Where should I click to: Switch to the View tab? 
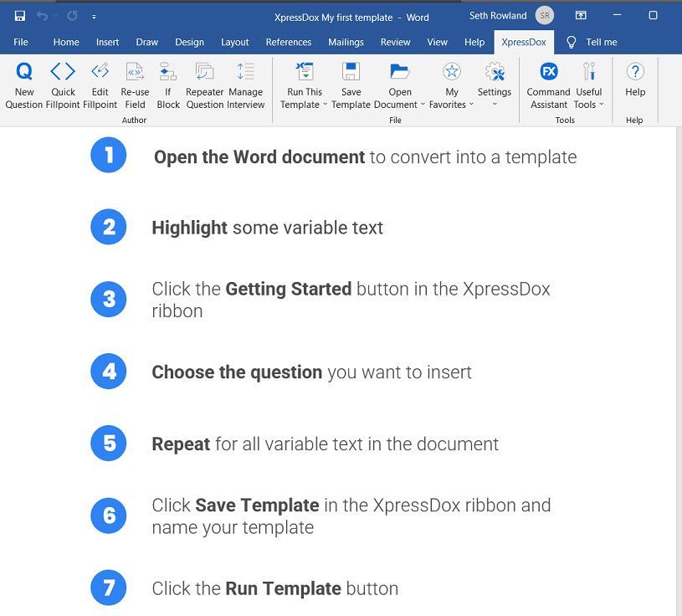(437, 42)
